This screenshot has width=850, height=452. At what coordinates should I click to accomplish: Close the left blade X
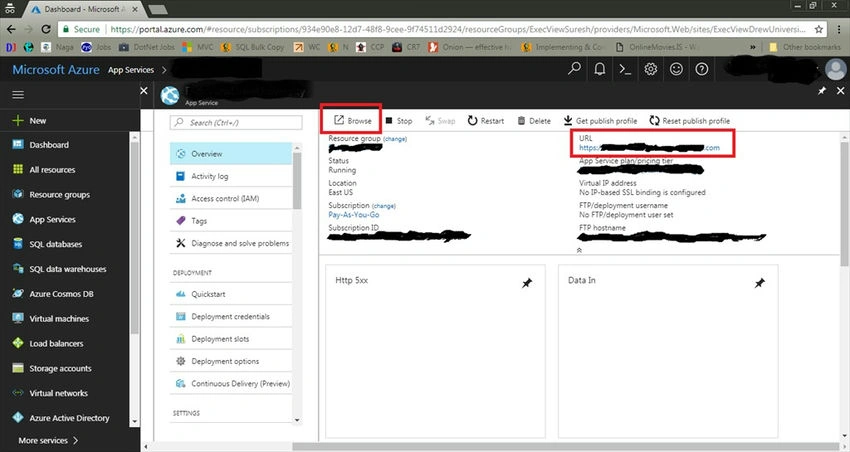[144, 91]
